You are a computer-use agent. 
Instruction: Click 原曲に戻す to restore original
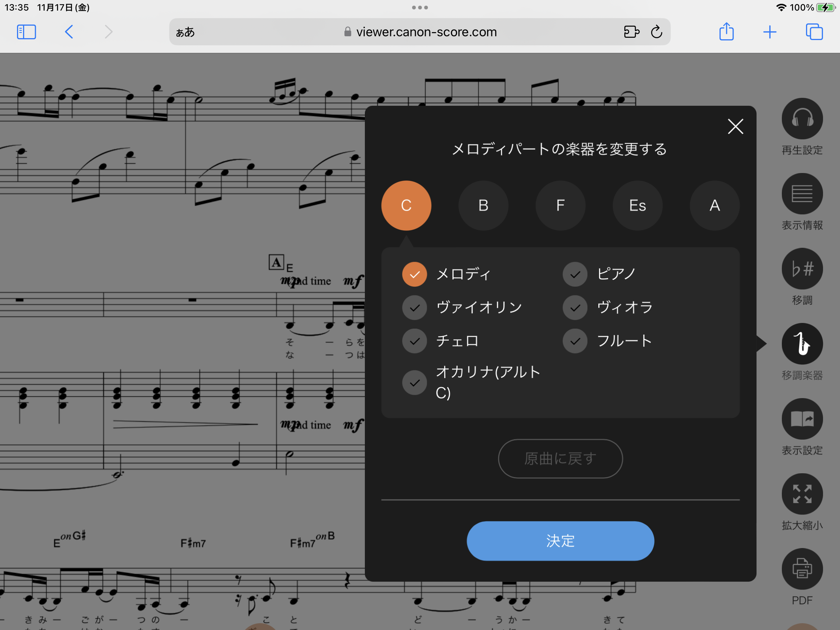560,459
